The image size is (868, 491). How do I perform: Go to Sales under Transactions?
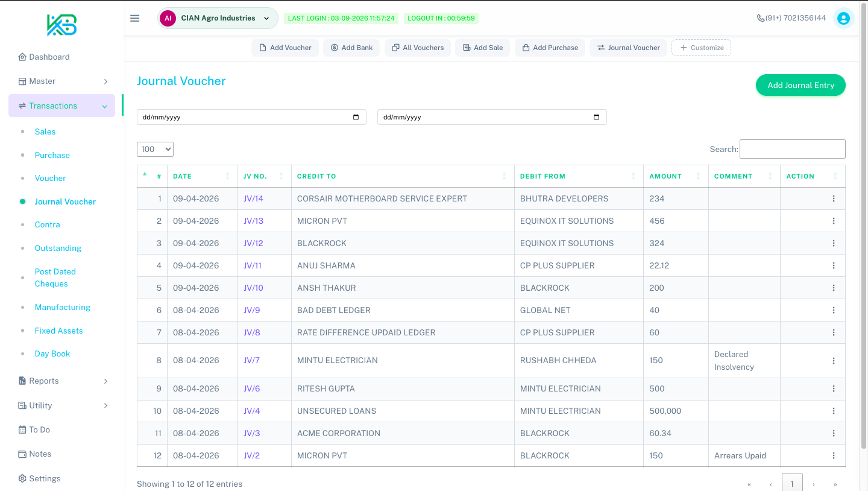tap(45, 131)
